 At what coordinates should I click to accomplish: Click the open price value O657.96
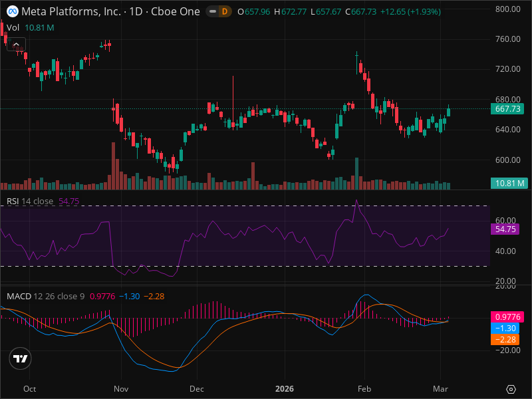pyautogui.click(x=254, y=12)
